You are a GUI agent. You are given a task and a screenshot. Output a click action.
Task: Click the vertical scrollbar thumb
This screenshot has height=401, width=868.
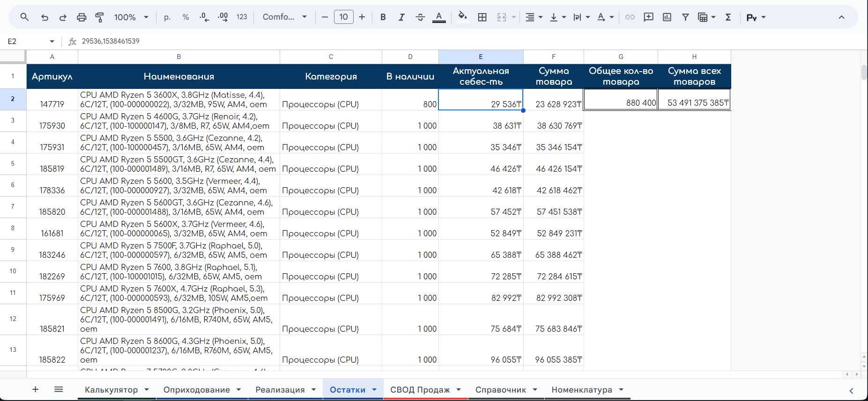tap(864, 72)
